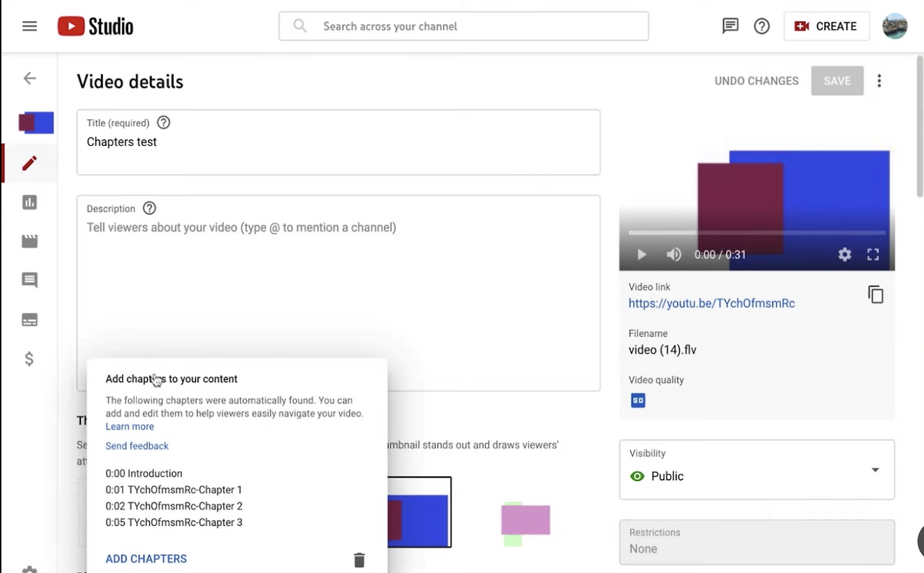Click the "0:00 / 0:31" time display
924x573 pixels.
pyautogui.click(x=720, y=255)
